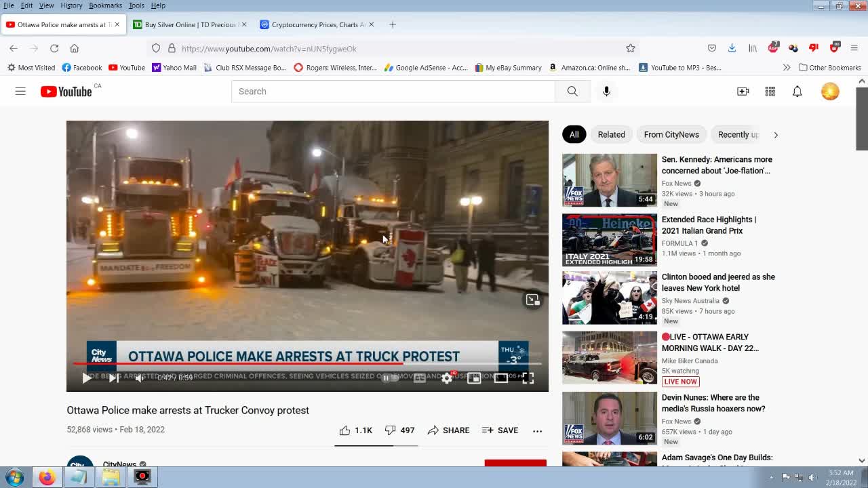
Task: Open YouTube notifications bell
Action: (x=797, y=91)
